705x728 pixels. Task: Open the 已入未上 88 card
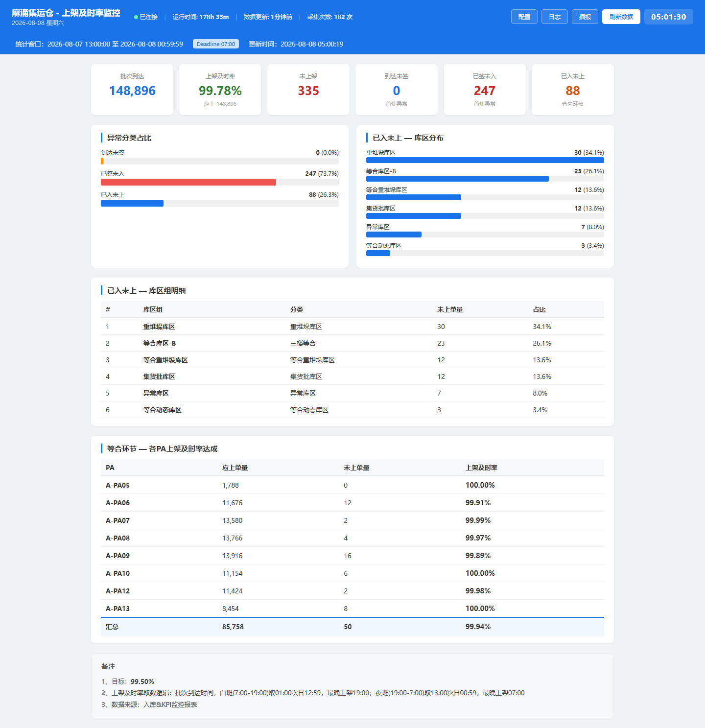click(573, 90)
